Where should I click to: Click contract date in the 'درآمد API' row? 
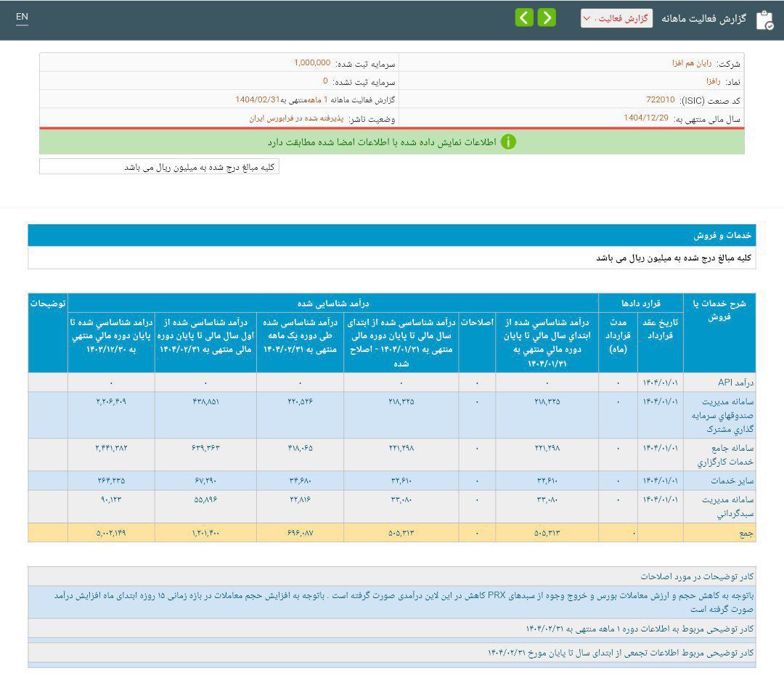click(661, 383)
